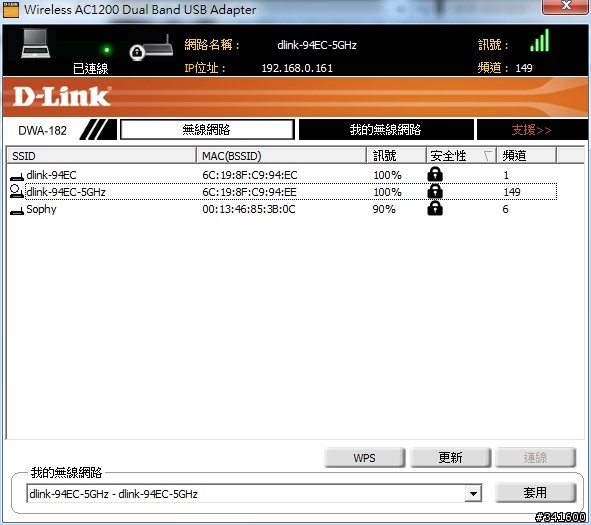Click MAC address 6C:19:8F:C9:94:EC
Viewport: 591px width, 525px height.
(x=250, y=175)
